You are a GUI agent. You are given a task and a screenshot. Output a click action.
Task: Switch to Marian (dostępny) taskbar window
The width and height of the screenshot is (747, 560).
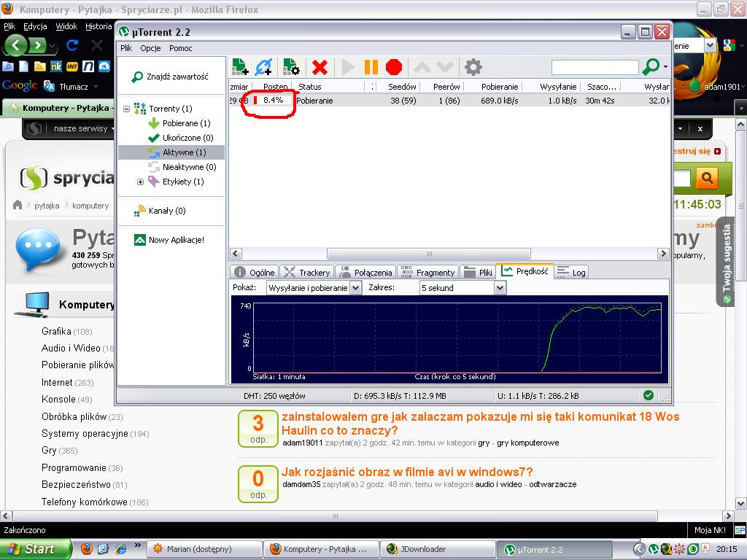(x=205, y=549)
